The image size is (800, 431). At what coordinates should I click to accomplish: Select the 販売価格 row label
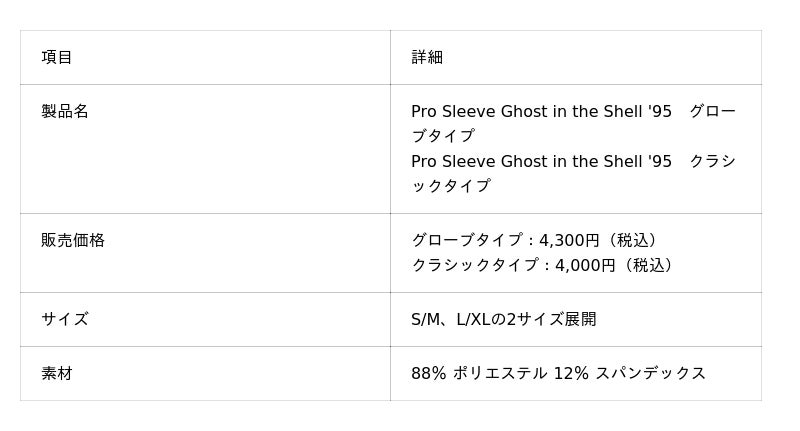pos(73,240)
